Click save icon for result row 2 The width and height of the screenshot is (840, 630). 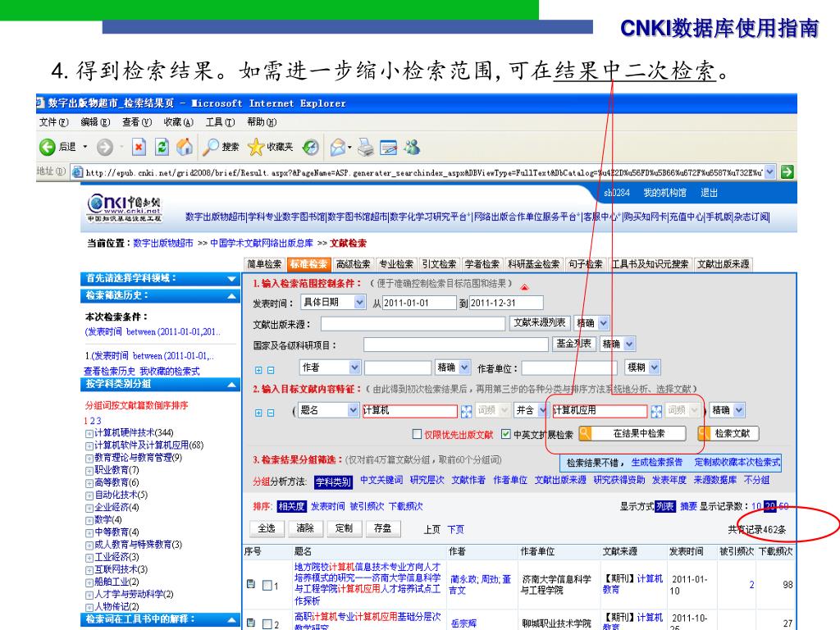(x=251, y=623)
